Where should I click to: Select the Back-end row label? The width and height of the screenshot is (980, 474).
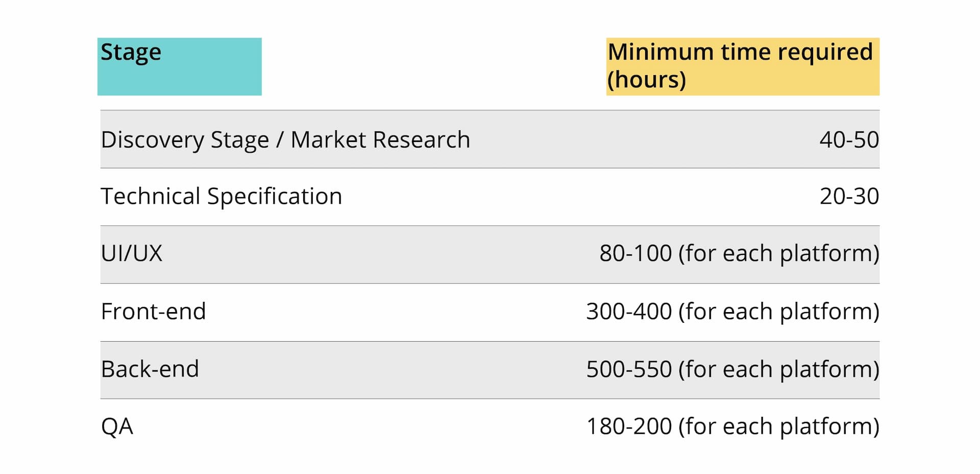coord(150,369)
